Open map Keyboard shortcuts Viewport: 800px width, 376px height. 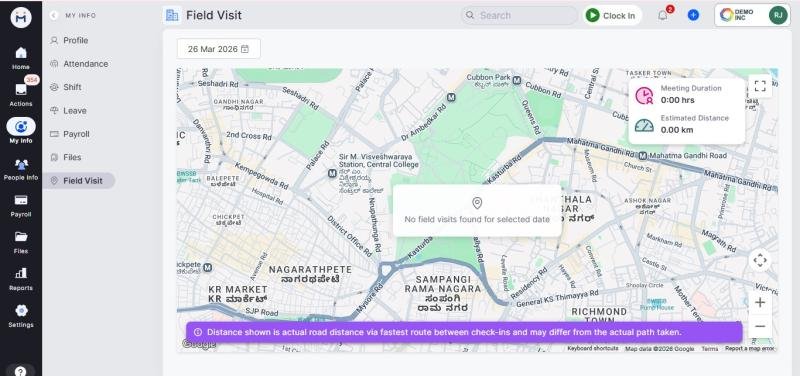pos(593,348)
